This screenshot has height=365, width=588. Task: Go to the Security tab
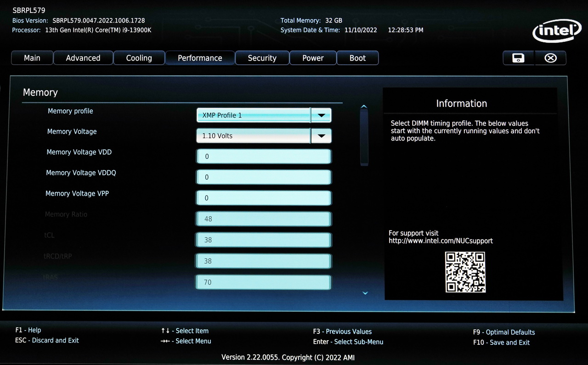262,58
